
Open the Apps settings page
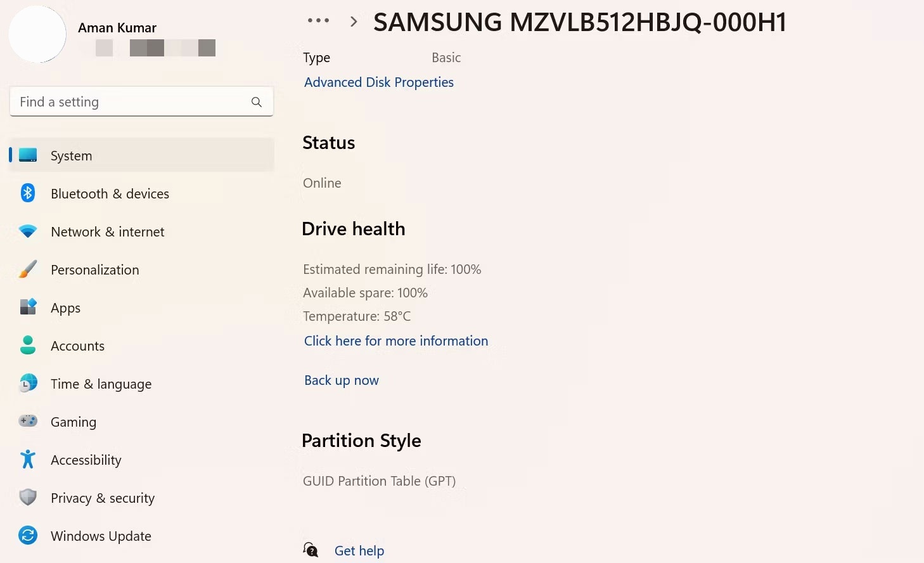click(142, 307)
